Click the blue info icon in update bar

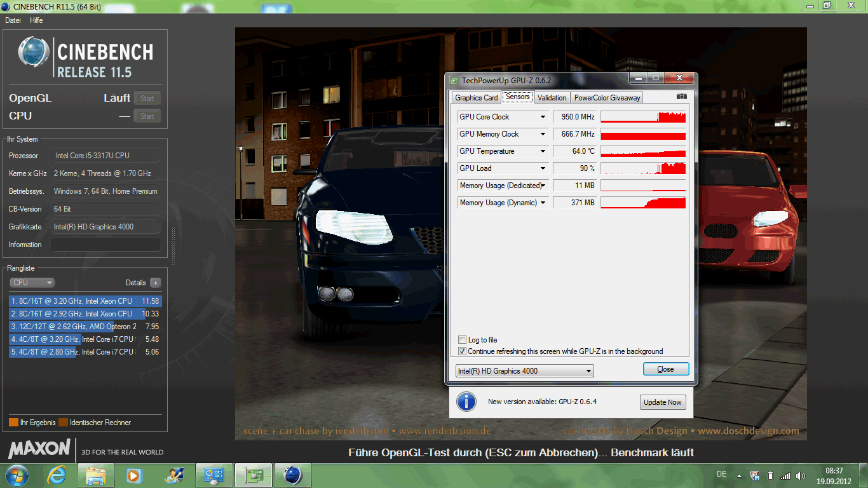(466, 402)
